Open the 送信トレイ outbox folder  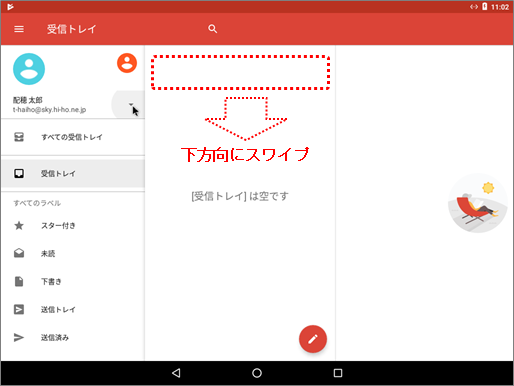(73, 310)
